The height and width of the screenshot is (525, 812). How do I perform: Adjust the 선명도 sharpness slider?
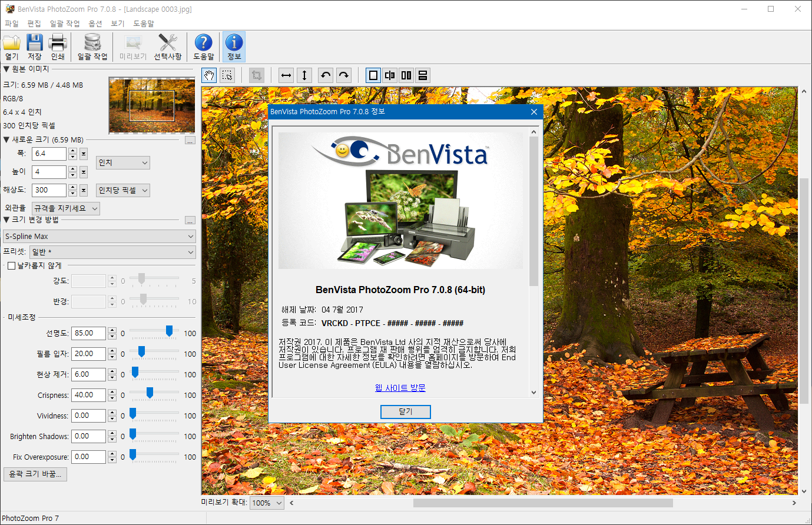pos(169,331)
